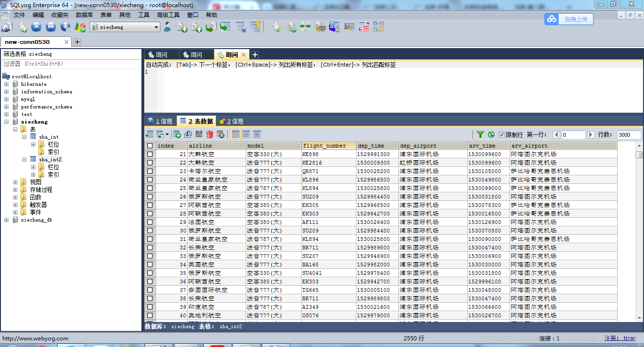Execute all queries (double arrow icon)
This screenshot has height=347, width=644.
point(51,27)
